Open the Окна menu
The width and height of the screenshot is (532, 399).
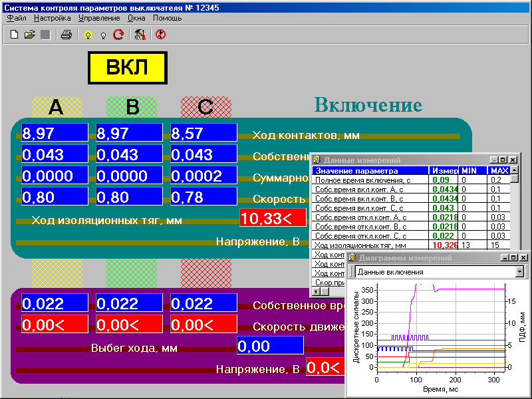tap(136, 18)
